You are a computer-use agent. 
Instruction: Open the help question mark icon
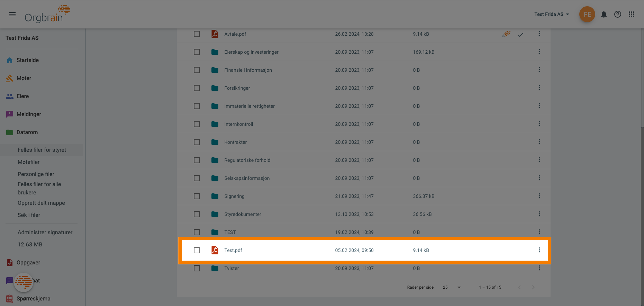coord(618,14)
